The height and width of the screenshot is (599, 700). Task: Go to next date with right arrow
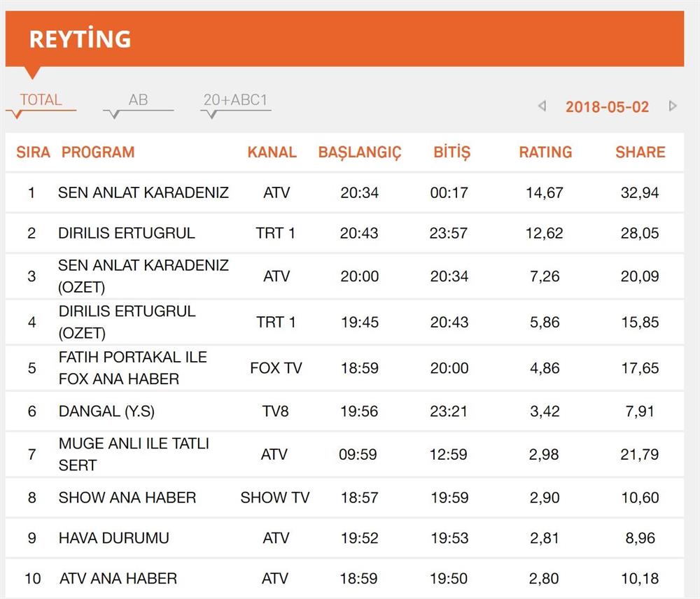[x=673, y=106]
